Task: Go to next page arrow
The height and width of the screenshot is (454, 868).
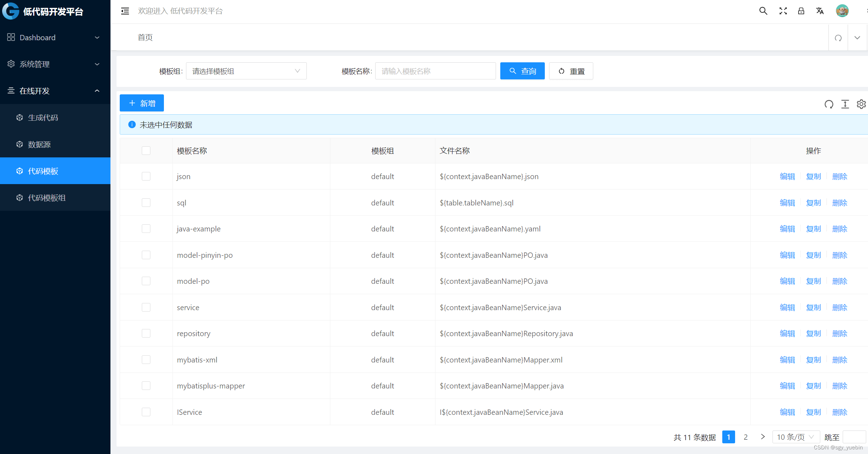Action: click(763, 437)
